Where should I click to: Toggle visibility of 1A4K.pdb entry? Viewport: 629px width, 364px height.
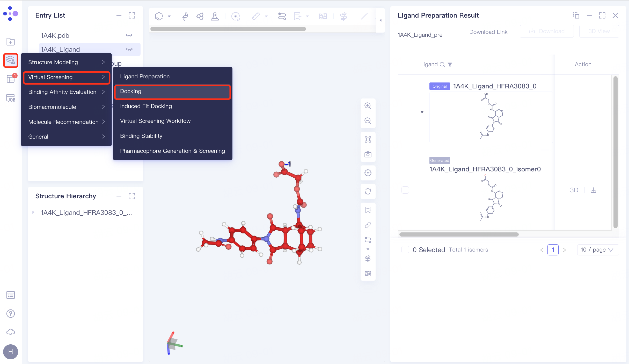click(129, 35)
